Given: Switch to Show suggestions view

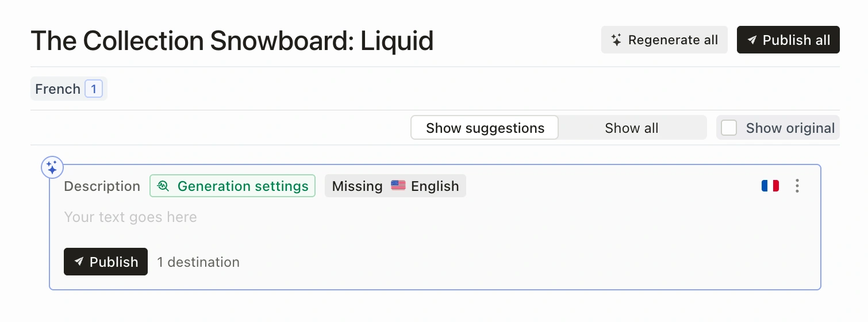Looking at the screenshot, I should [x=485, y=128].
